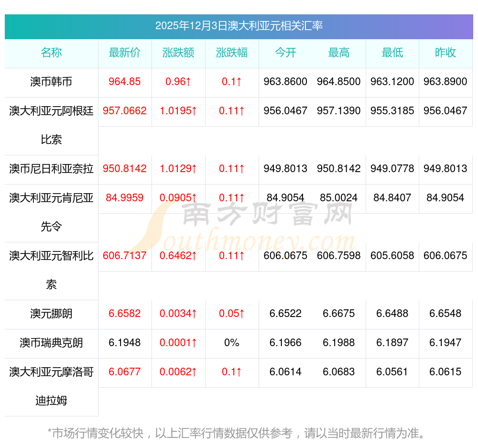Open the 澳币韩币 currency pair row
The image size is (478, 448).
point(51,82)
